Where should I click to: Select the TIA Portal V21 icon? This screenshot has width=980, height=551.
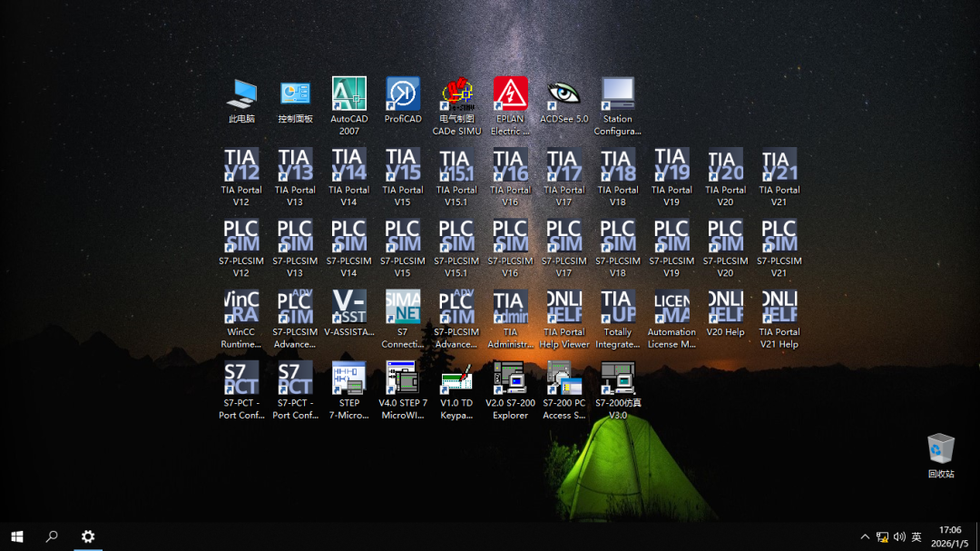coord(779,166)
